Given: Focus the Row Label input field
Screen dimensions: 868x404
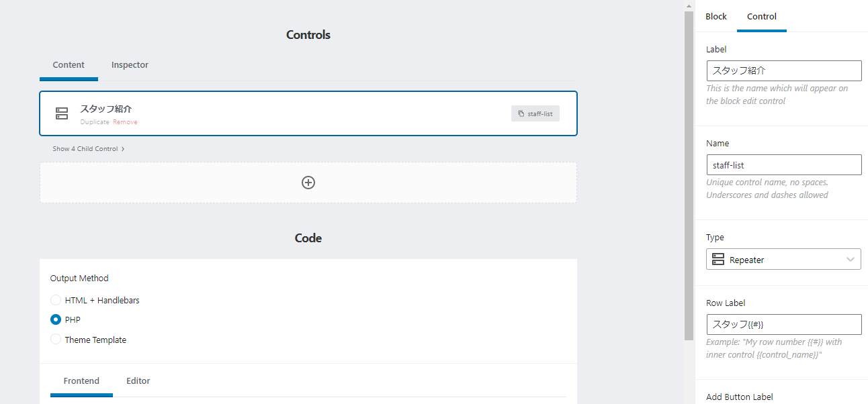Looking at the screenshot, I should click(x=783, y=324).
